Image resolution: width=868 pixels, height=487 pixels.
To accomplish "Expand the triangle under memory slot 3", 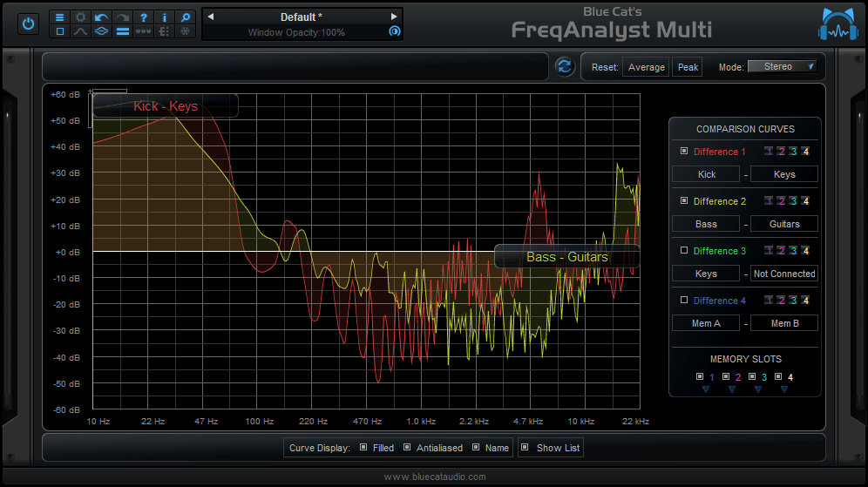I will click(758, 389).
